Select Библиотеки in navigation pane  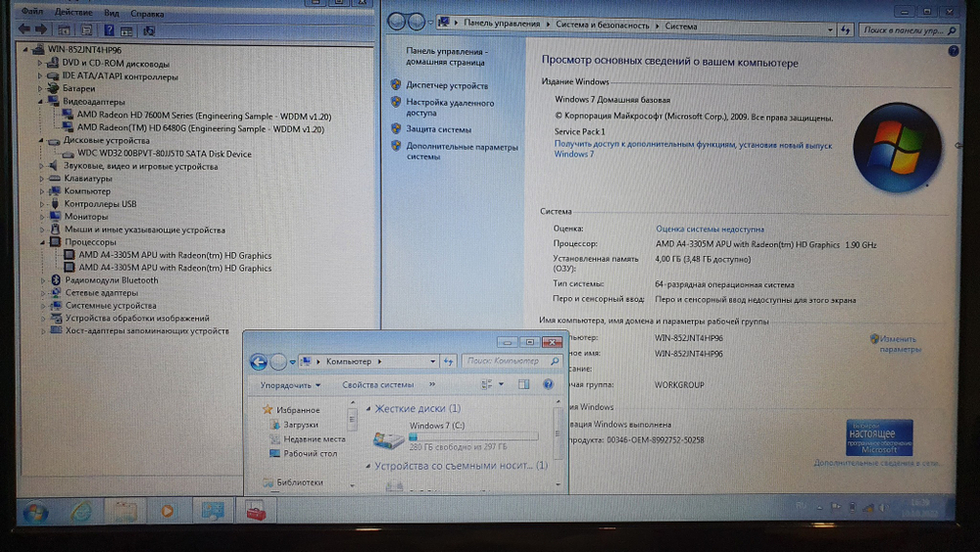coord(299,482)
